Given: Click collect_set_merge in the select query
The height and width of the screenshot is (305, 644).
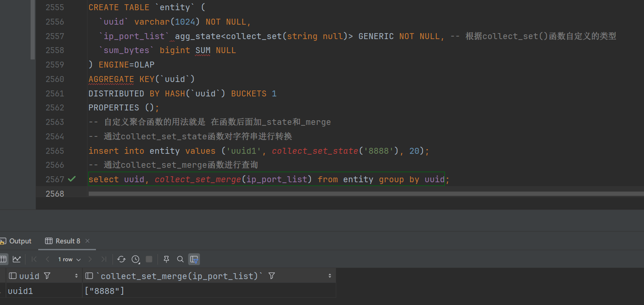Looking at the screenshot, I should [x=198, y=179].
